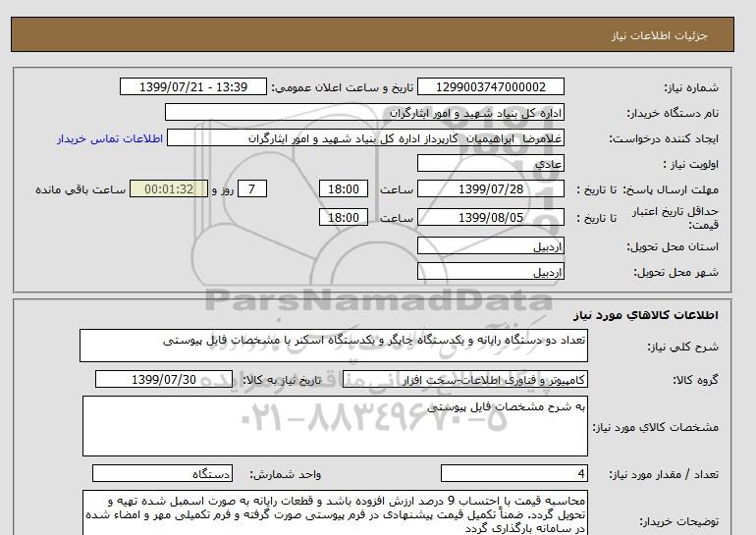Click the گروه کالا label
The width and height of the screenshot is (756, 535).
(x=696, y=380)
